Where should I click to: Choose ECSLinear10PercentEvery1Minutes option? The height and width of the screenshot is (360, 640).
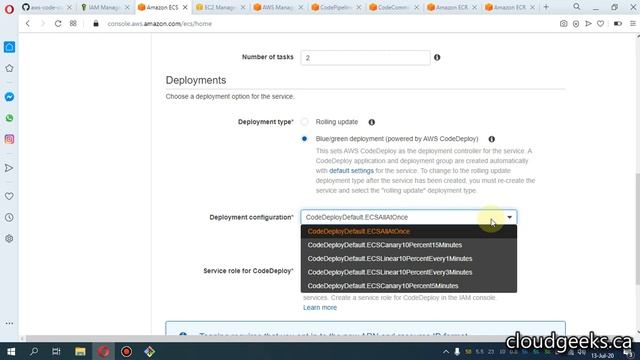pos(409,258)
